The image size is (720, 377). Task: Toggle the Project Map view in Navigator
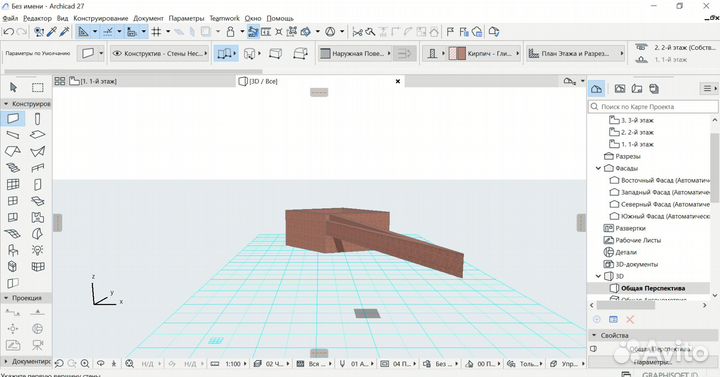click(x=596, y=89)
